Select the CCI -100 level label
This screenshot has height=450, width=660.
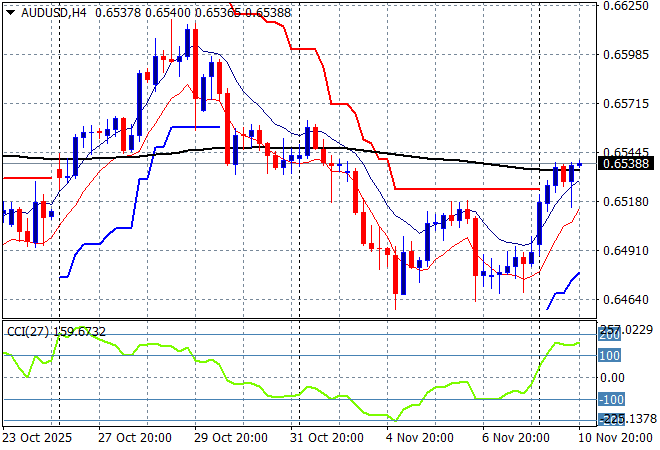(x=611, y=399)
